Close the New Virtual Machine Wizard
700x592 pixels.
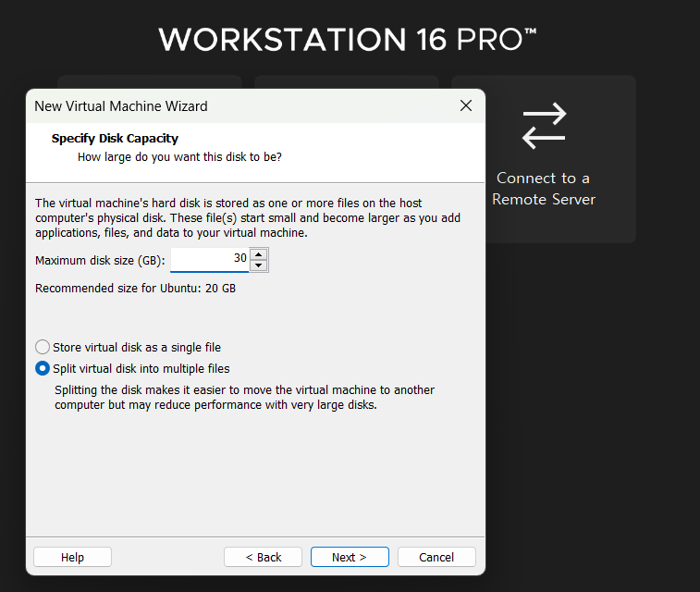pyautogui.click(x=466, y=105)
